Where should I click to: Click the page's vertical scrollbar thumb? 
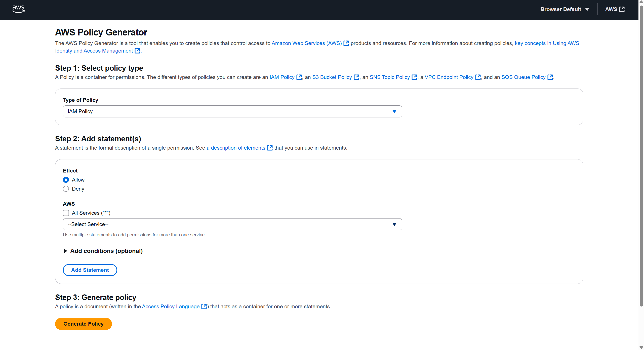[x=641, y=156]
